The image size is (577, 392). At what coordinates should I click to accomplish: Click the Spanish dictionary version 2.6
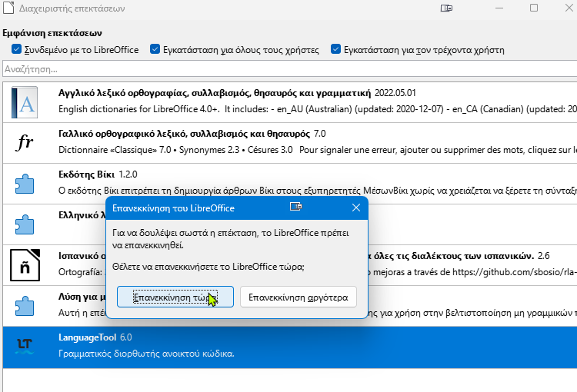tap(543, 256)
